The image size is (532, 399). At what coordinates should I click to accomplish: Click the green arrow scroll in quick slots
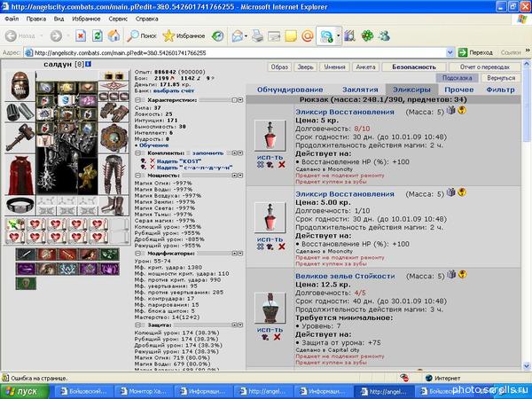click(x=15, y=224)
